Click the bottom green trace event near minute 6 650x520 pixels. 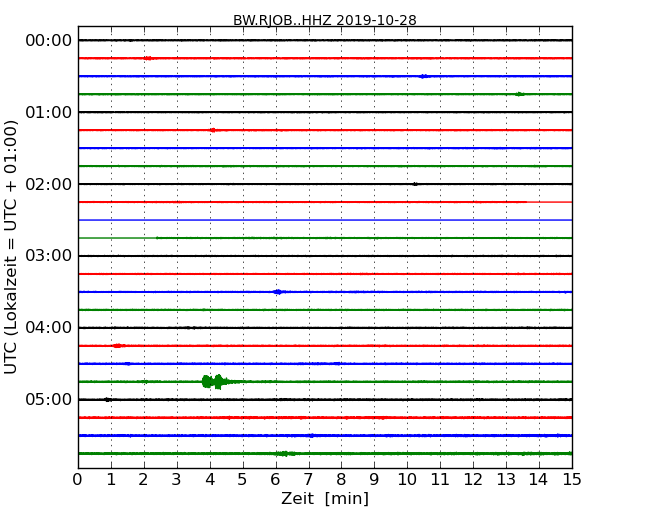285,454
